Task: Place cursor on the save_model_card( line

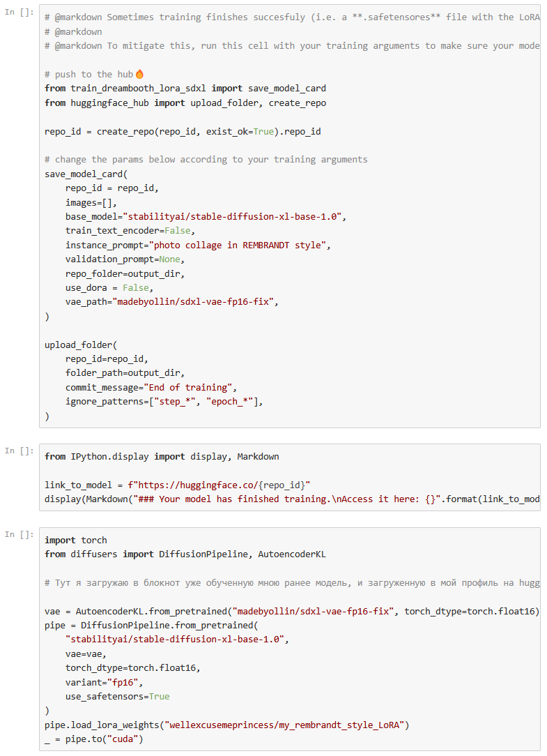Action: pyautogui.click(x=86, y=174)
